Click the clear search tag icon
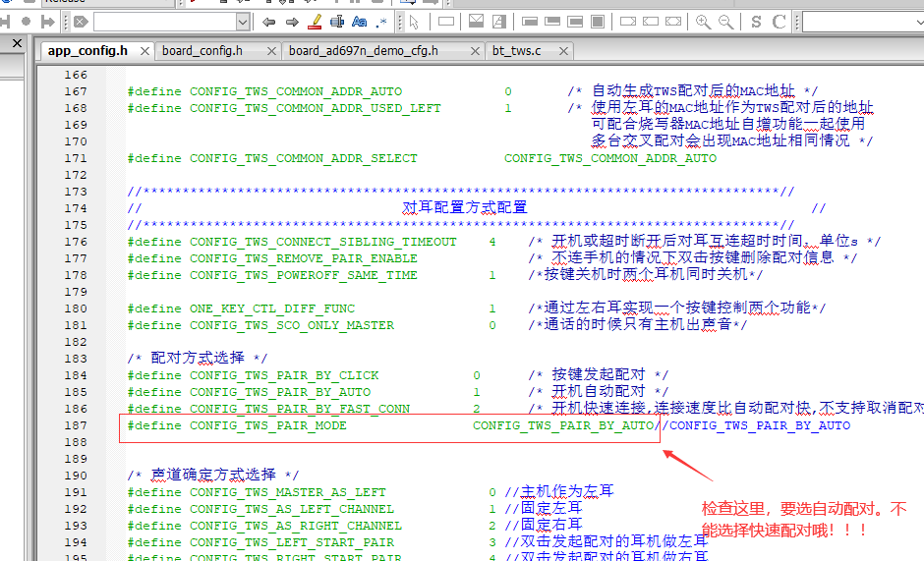924x561 pixels. 81,23
